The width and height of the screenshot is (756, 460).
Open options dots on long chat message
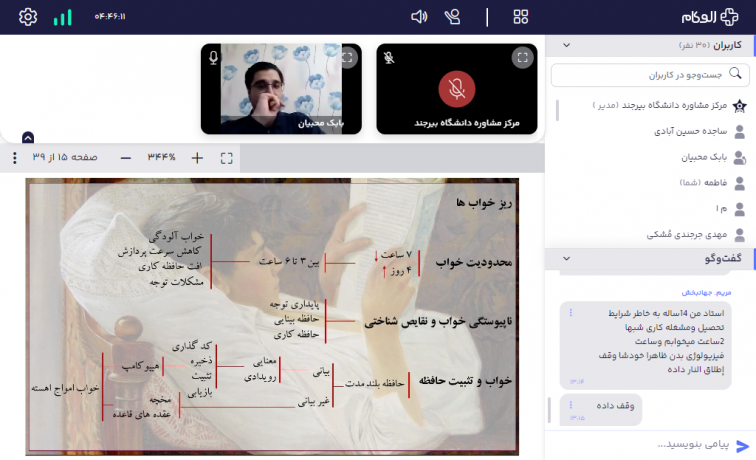[571, 312]
